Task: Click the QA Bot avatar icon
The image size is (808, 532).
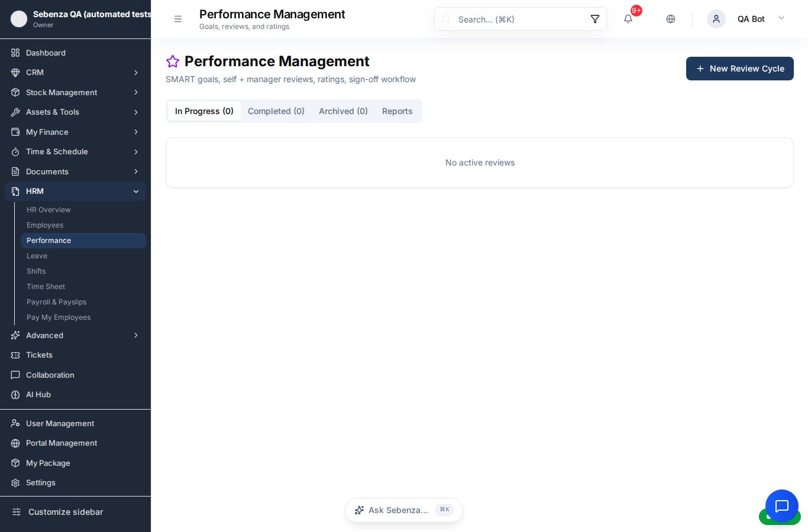Action: (x=716, y=19)
